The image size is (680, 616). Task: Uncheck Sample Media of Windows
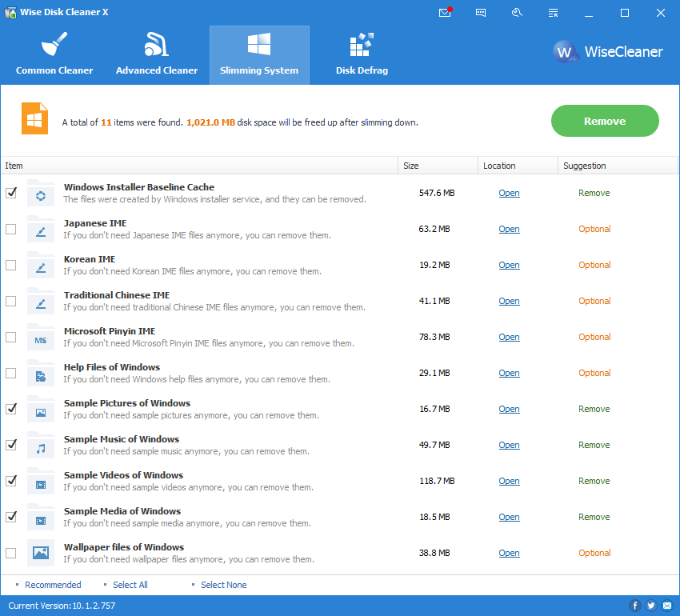(11, 517)
